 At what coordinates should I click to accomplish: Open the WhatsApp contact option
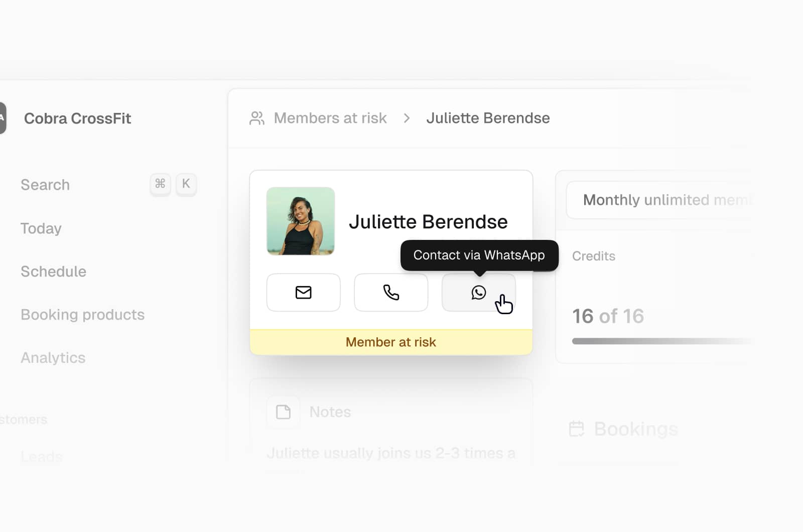[478, 292]
